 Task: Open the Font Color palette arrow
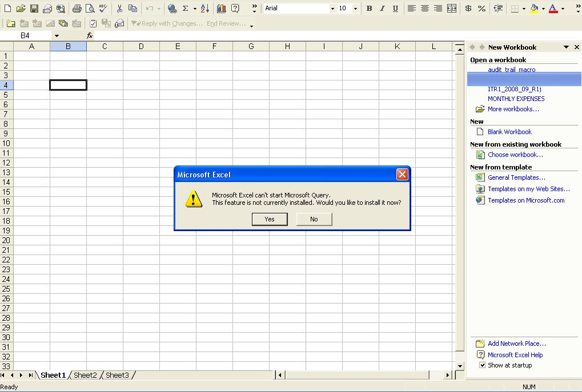point(563,8)
